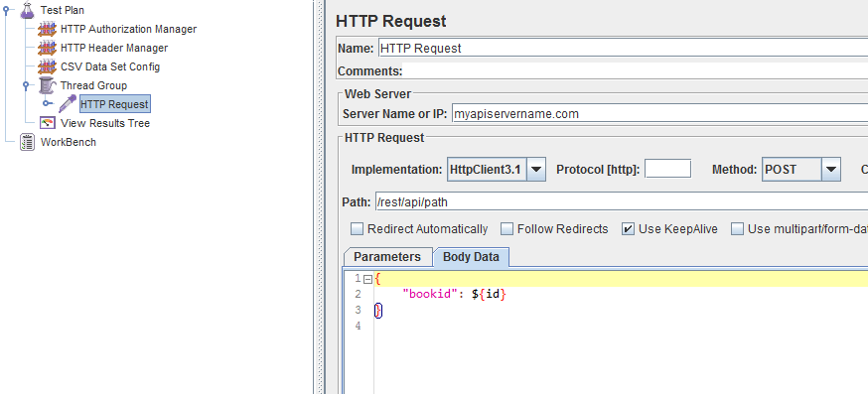868x394 pixels.
Task: Enable Redirect Automatically checkbox
Action: pos(358,228)
